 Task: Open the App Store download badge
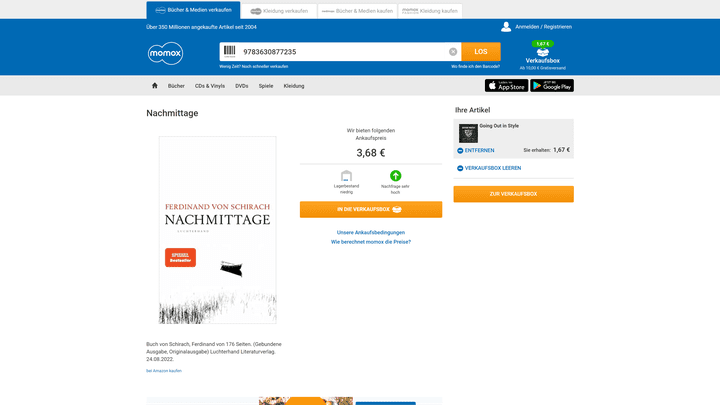pyautogui.click(x=506, y=85)
